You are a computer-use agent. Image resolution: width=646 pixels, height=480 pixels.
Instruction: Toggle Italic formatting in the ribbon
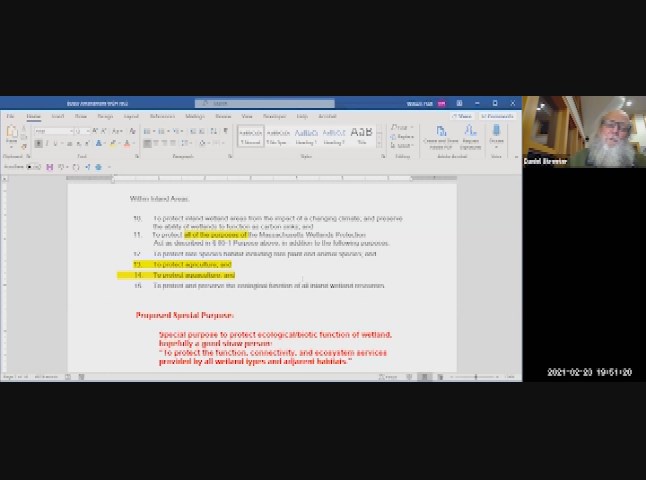coord(46,144)
